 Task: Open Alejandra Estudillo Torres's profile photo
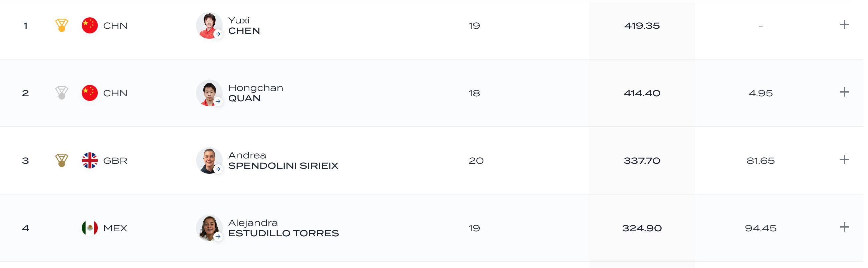coord(209,228)
